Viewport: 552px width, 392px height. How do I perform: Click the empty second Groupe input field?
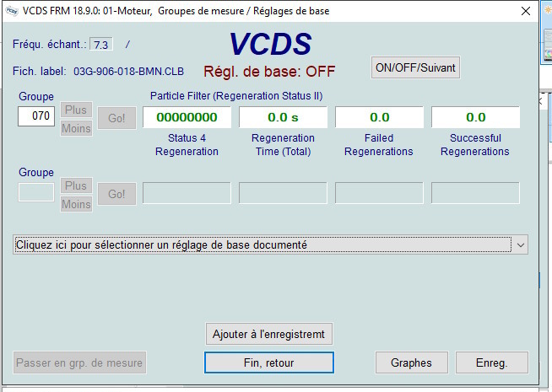[x=36, y=192]
